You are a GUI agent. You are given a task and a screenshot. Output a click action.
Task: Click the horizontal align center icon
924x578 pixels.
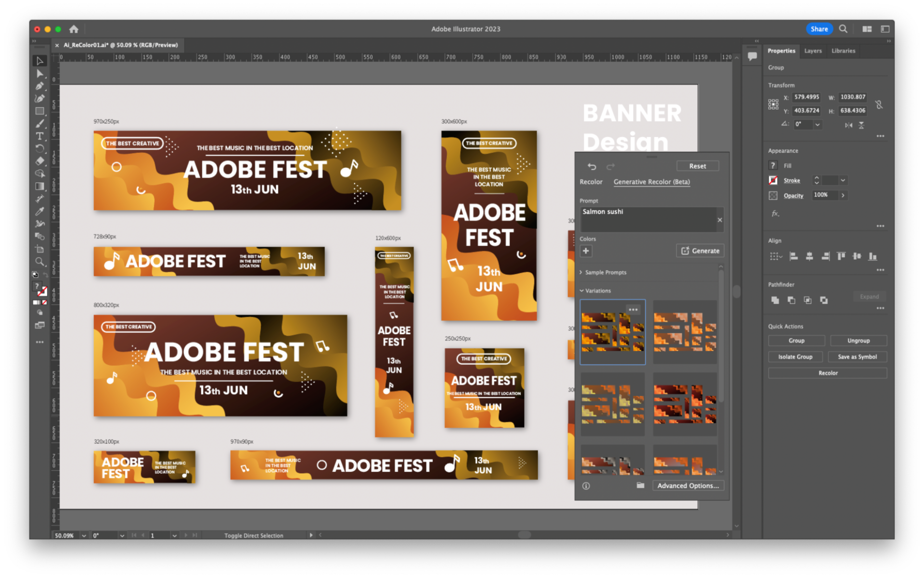tap(809, 256)
